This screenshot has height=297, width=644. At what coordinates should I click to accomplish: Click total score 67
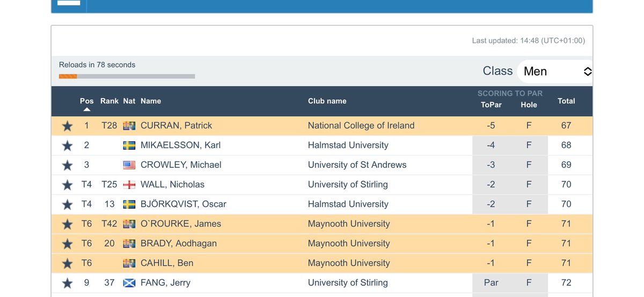coord(566,125)
